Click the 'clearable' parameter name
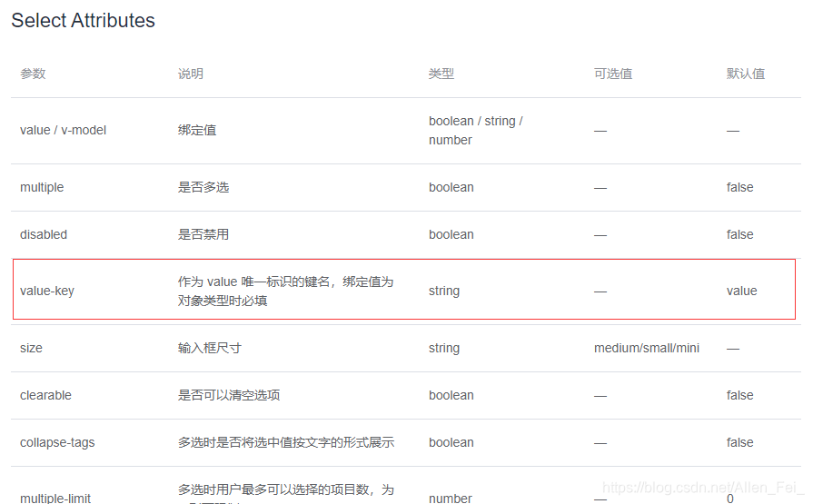This screenshot has height=504, width=813. (x=45, y=395)
